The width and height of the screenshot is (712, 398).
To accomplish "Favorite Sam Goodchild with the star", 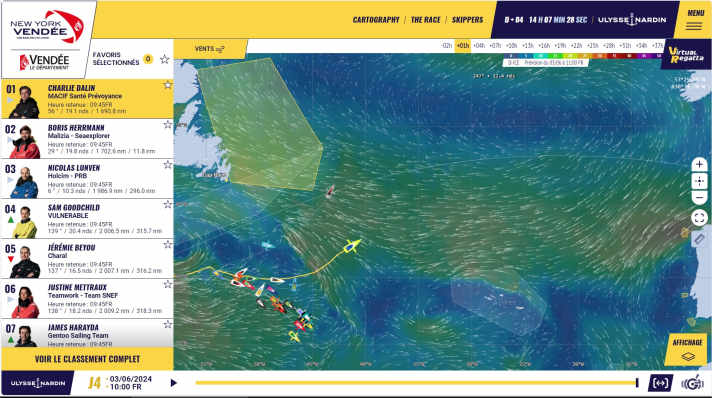I will pos(168,204).
